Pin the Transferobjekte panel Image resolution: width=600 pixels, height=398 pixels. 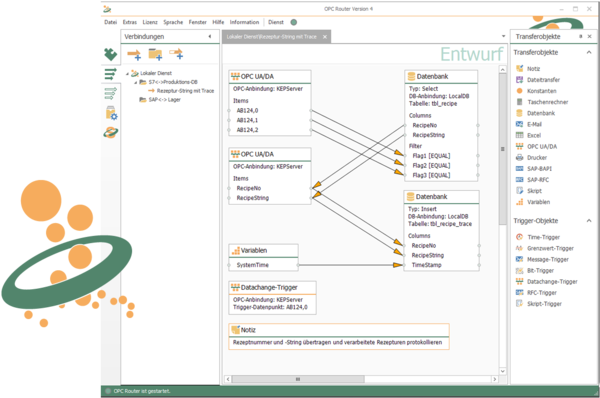coord(580,36)
